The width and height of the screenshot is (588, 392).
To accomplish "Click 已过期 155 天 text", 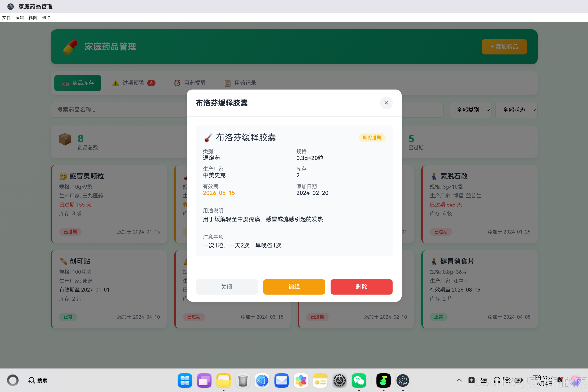I will tap(75, 204).
